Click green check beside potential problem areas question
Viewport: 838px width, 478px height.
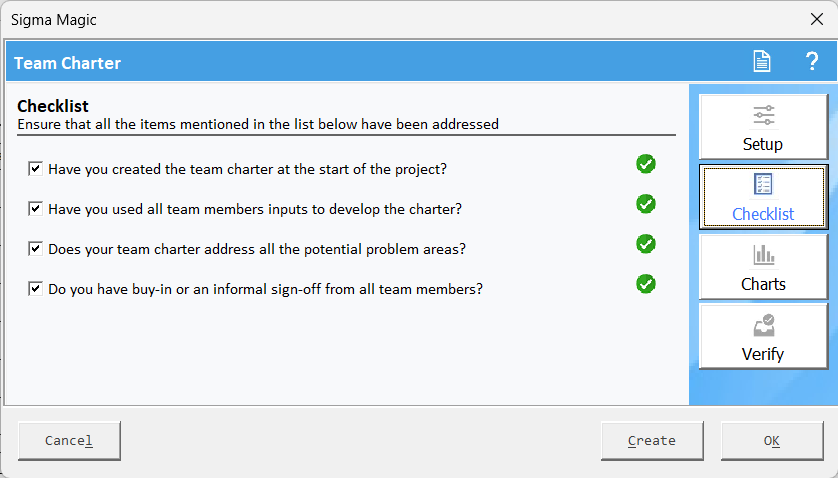pos(646,244)
